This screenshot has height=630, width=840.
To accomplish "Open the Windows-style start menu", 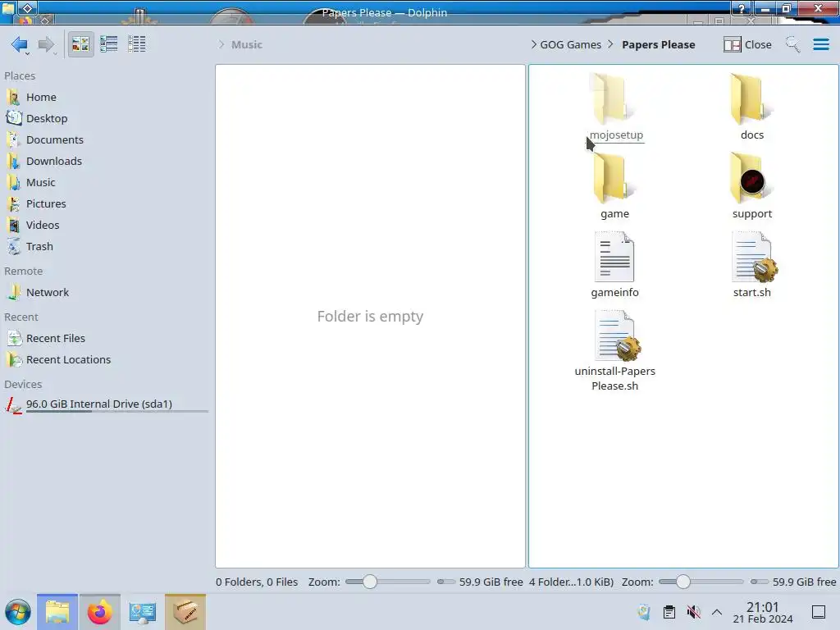I will [x=18, y=612].
